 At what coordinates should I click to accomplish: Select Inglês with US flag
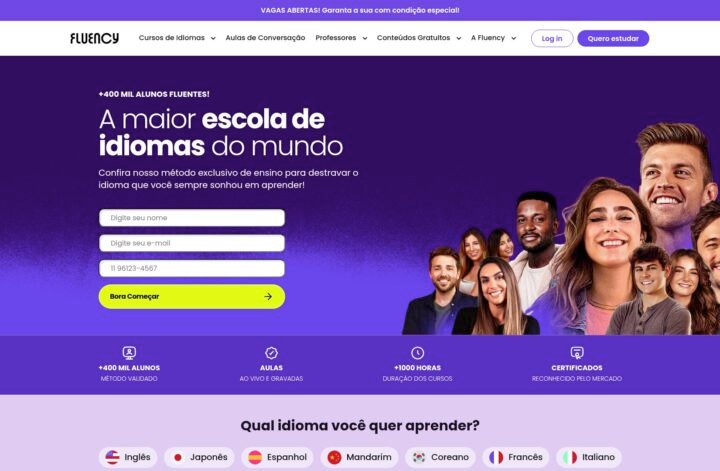point(128,457)
